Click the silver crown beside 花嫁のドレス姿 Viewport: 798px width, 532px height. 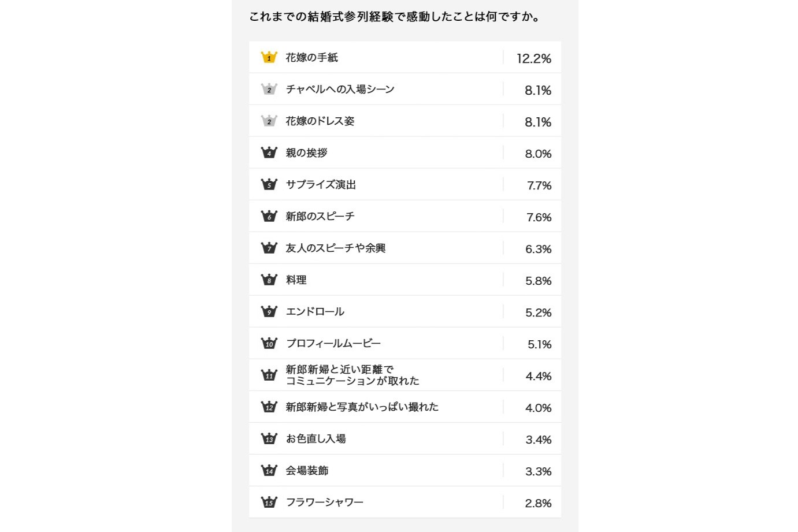pos(269,121)
